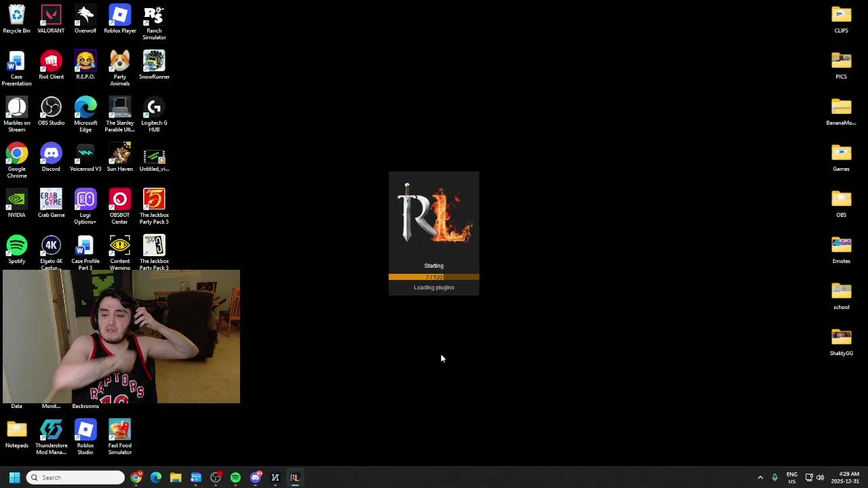Open File Explorer from the taskbar
The height and width of the screenshot is (488, 868).
click(x=176, y=478)
